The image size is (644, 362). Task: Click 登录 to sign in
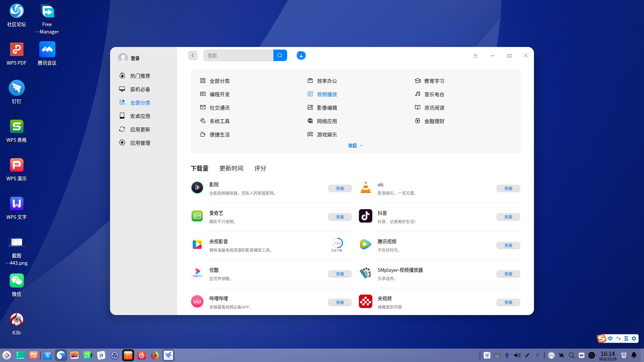135,58
